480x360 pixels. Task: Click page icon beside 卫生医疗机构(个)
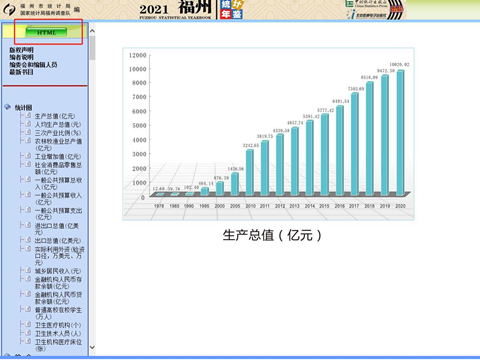28,324
